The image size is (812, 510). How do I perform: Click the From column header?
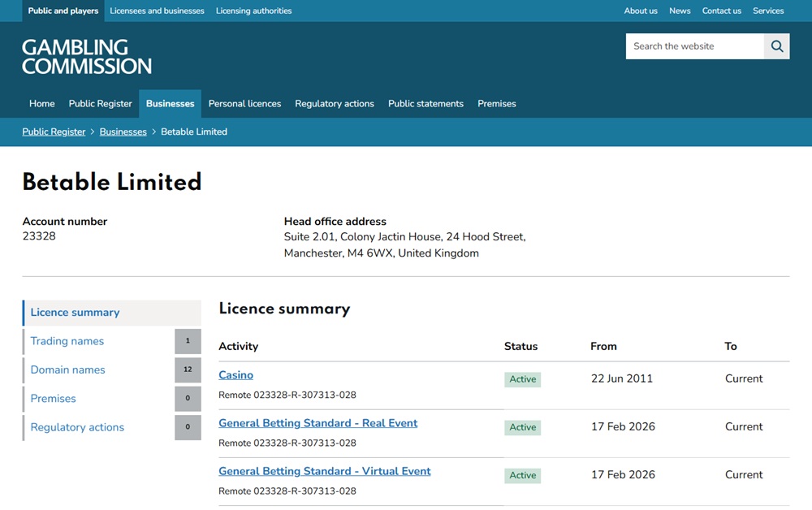click(x=603, y=347)
